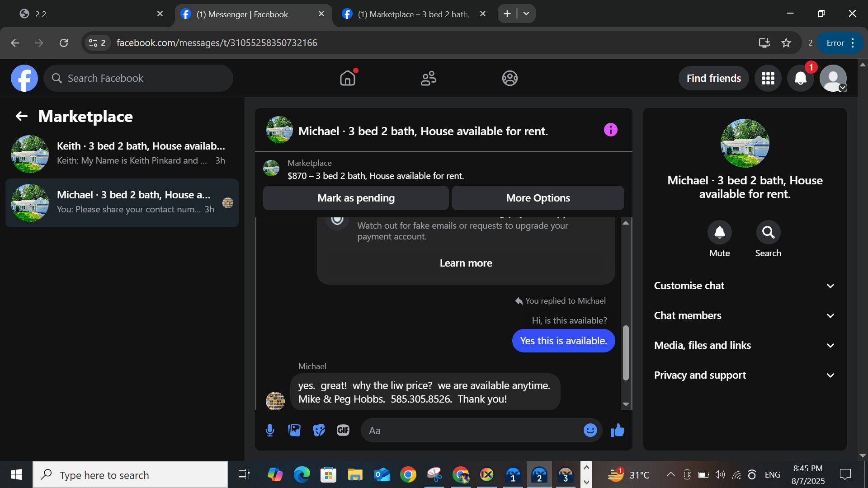Open the $870 listing link under Marketplace
Image resolution: width=868 pixels, height=488 pixels.
(375, 176)
